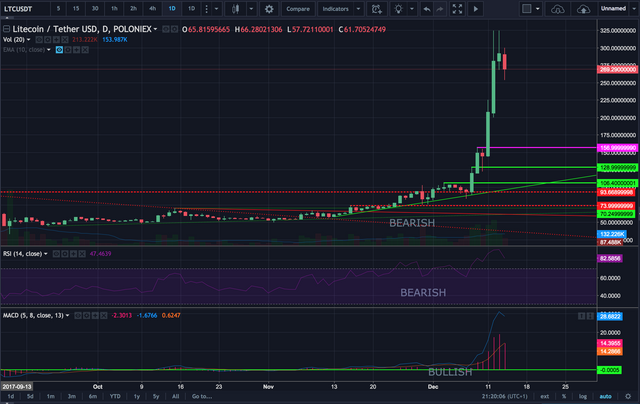Set range to YTD
The image size is (640, 404).
[115, 396]
